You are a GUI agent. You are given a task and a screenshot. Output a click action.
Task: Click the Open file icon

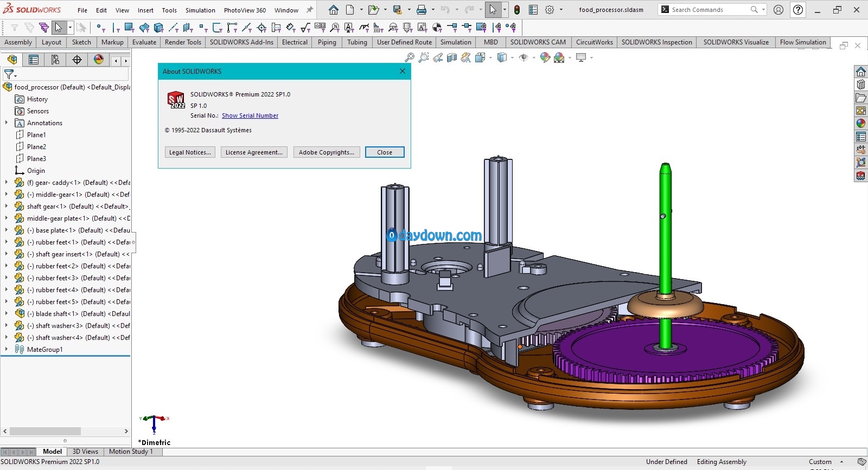(x=373, y=10)
